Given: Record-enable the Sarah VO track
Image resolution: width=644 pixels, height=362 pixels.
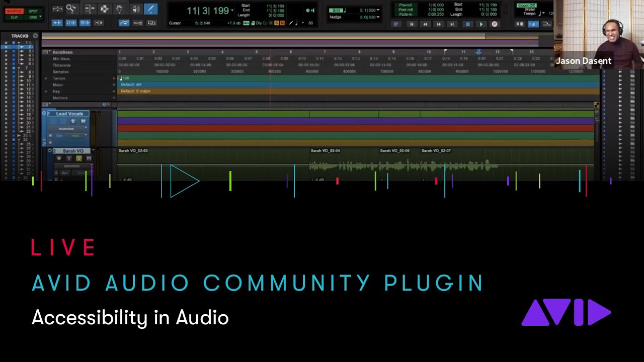Looking at the screenshot, I should [59, 158].
